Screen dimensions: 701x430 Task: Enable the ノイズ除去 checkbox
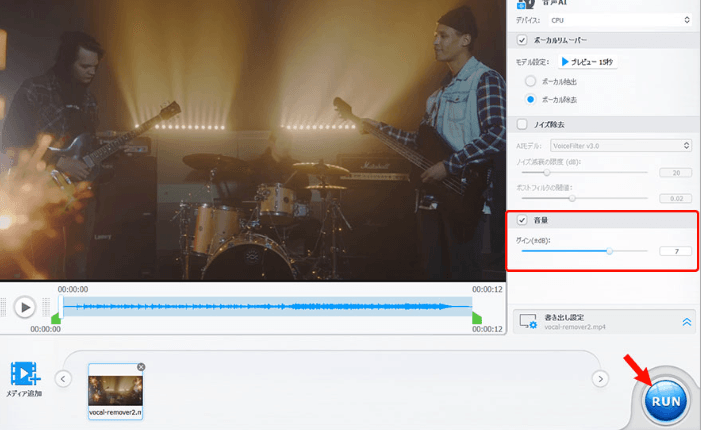click(522, 125)
